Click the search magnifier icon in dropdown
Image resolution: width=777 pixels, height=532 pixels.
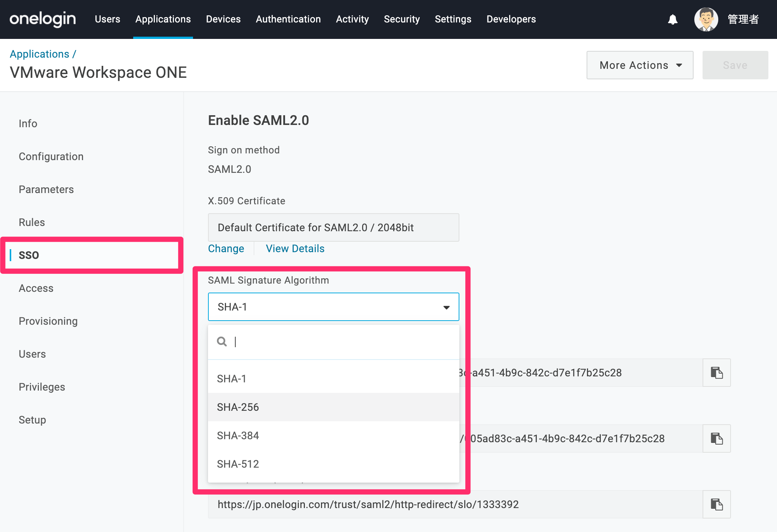point(222,342)
